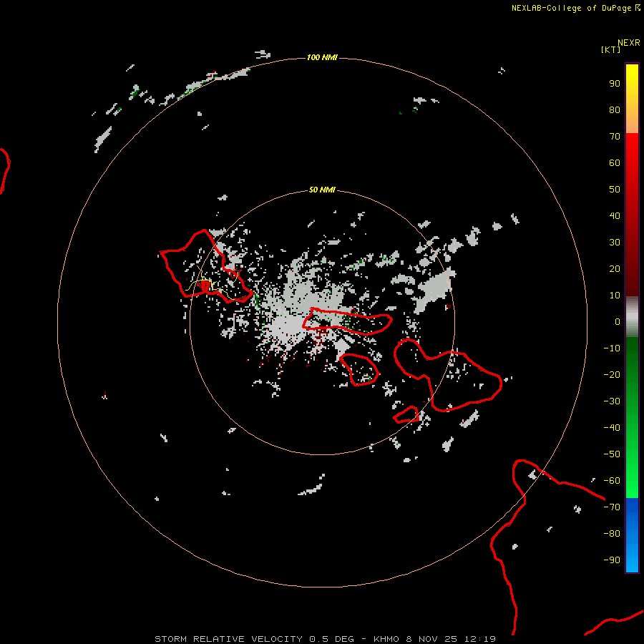Click the 50 NMI range ring label

coord(322,190)
